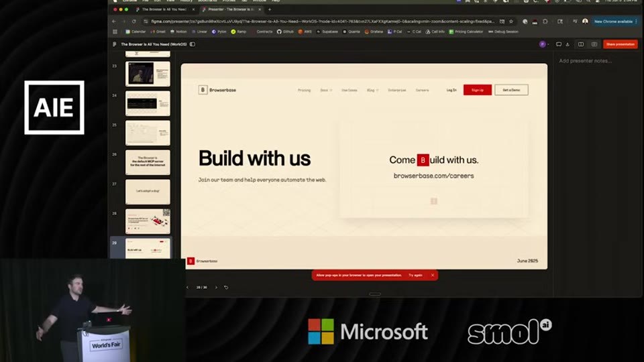The height and width of the screenshot is (362, 644).
Task: Click the Add presenter notes field
Action: [x=585, y=61]
